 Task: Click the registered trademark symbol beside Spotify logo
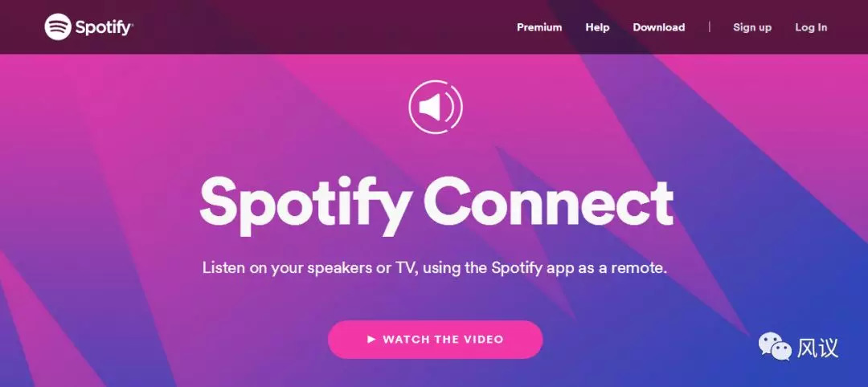[132, 24]
